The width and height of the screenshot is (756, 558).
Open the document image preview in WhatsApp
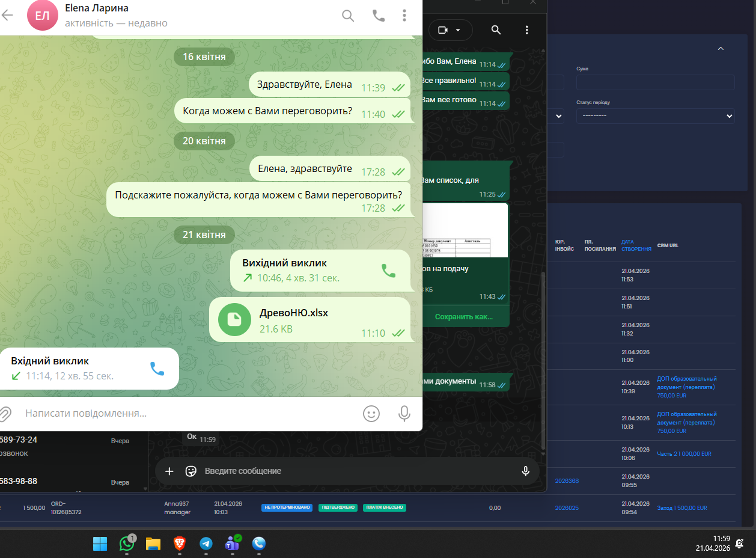pyautogui.click(x=466, y=230)
